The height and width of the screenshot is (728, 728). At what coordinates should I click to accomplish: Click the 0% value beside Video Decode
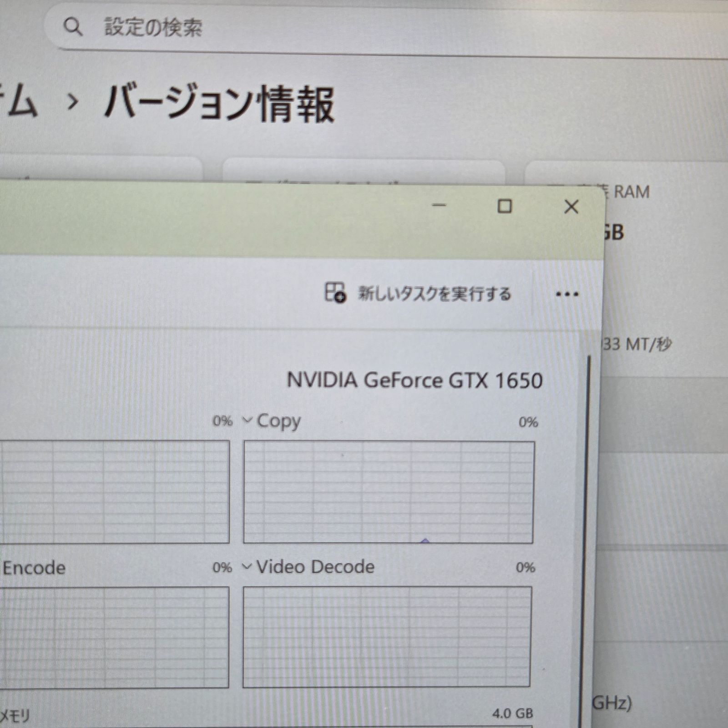tap(525, 567)
